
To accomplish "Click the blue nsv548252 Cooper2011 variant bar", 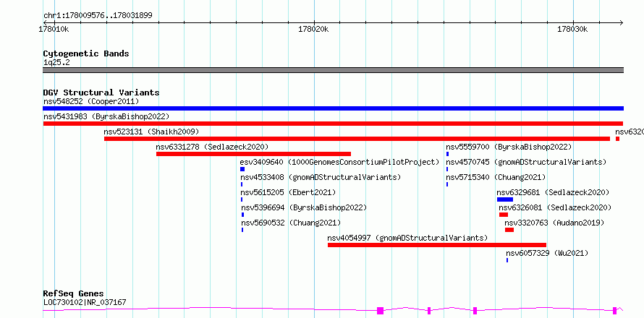I will click(x=333, y=108).
